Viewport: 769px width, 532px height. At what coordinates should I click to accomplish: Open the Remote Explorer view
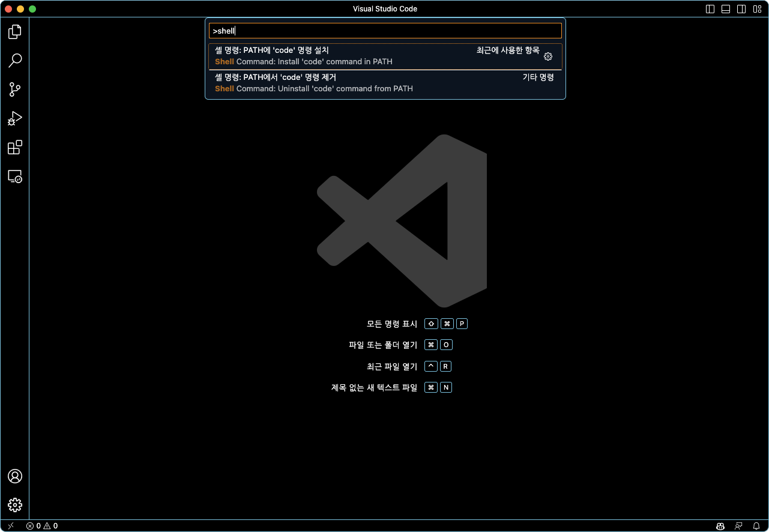coord(15,177)
